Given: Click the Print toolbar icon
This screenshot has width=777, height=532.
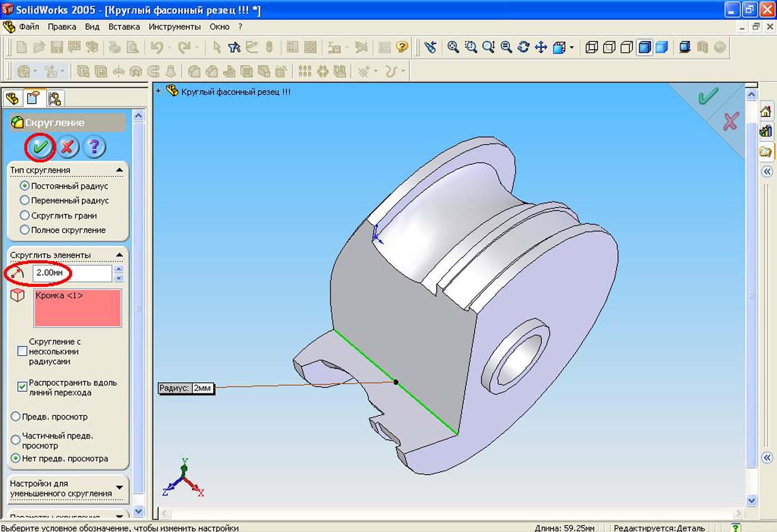Looking at the screenshot, I should click(x=115, y=47).
